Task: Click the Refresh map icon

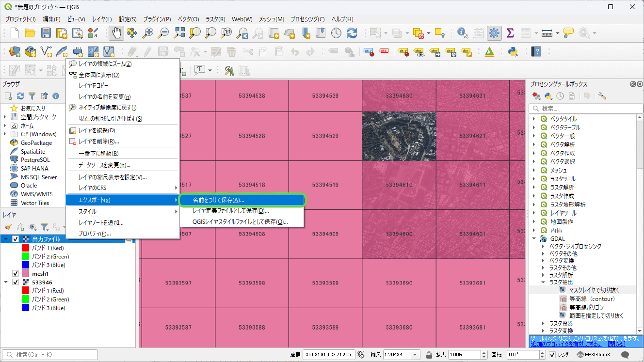Action: (352, 33)
